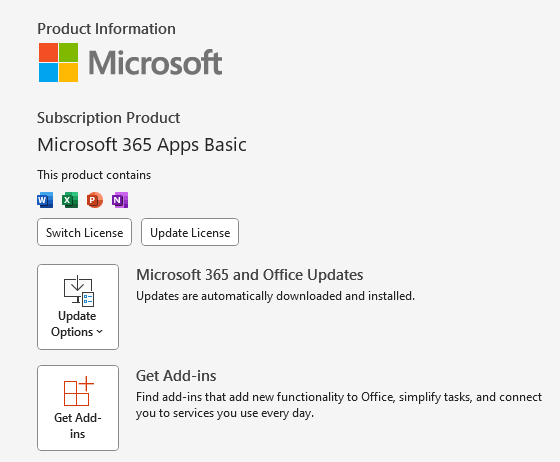Click the Update License button

click(x=190, y=232)
